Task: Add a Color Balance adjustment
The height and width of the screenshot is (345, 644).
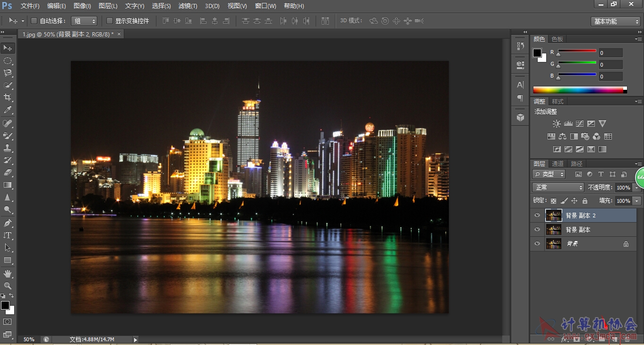Action: (562, 137)
